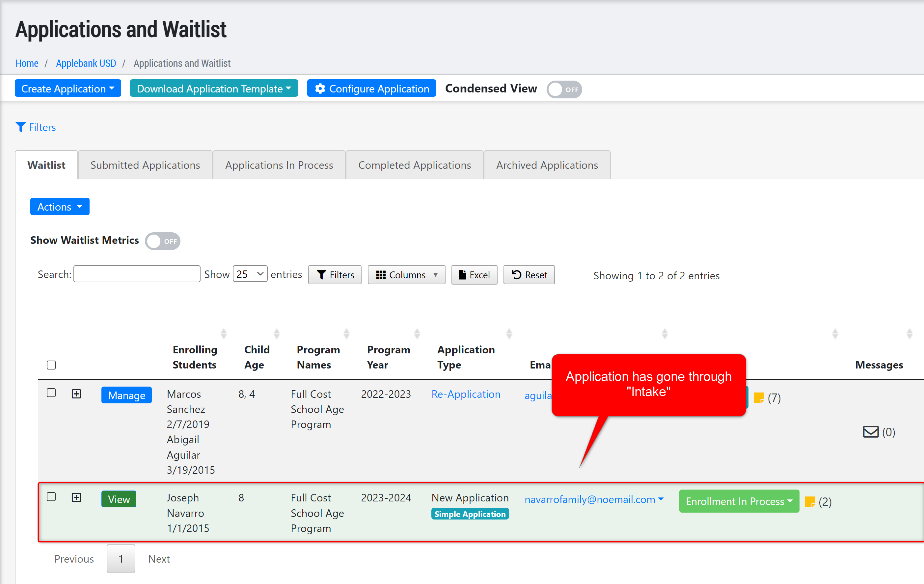Viewport: 924px width, 584px height.
Task: Click into the Search input field
Action: [137, 274]
